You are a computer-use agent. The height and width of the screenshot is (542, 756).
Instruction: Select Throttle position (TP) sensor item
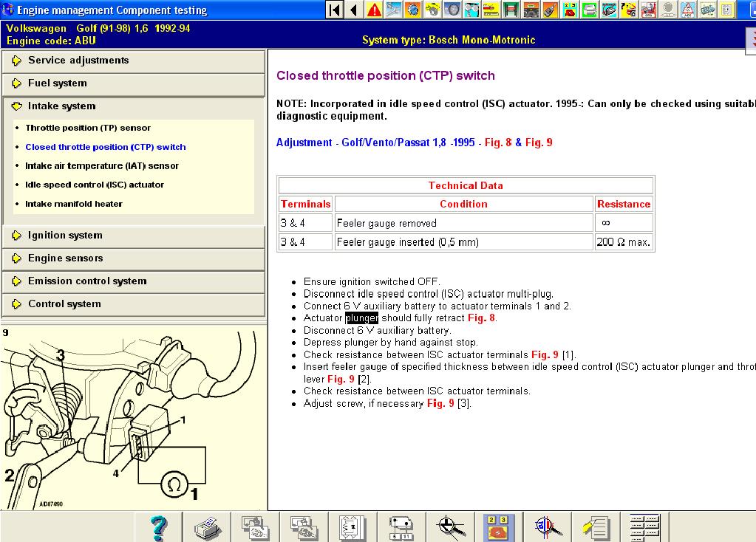88,128
